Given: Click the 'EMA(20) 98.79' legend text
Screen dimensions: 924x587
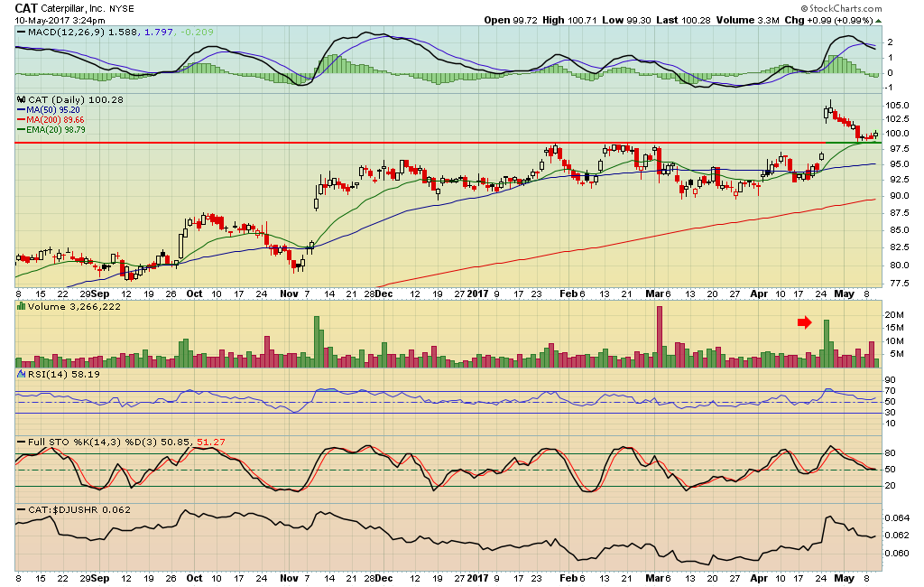Looking at the screenshot, I should [56, 130].
